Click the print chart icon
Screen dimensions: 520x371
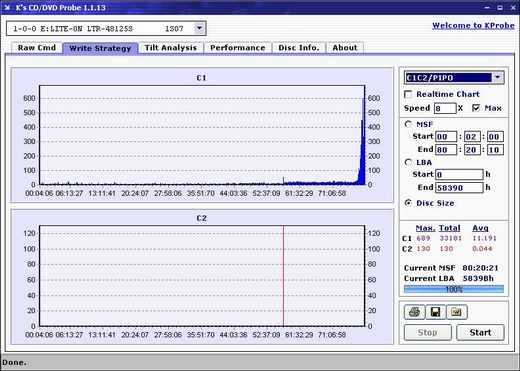(x=414, y=312)
